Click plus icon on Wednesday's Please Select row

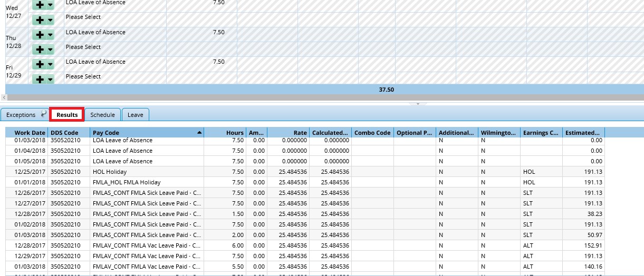click(40, 20)
